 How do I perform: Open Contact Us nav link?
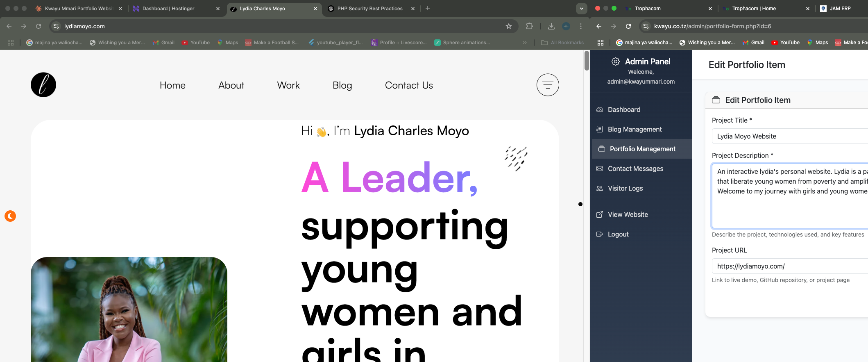tap(409, 85)
